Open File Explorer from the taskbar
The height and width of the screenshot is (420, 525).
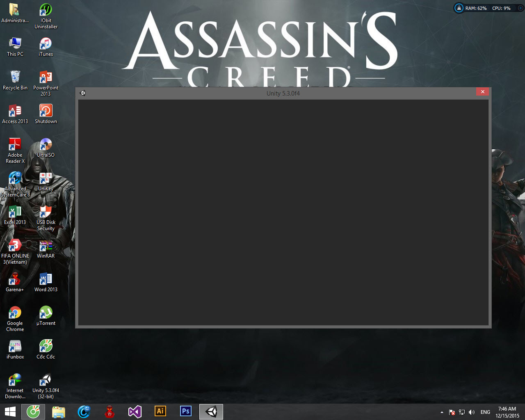(x=59, y=411)
